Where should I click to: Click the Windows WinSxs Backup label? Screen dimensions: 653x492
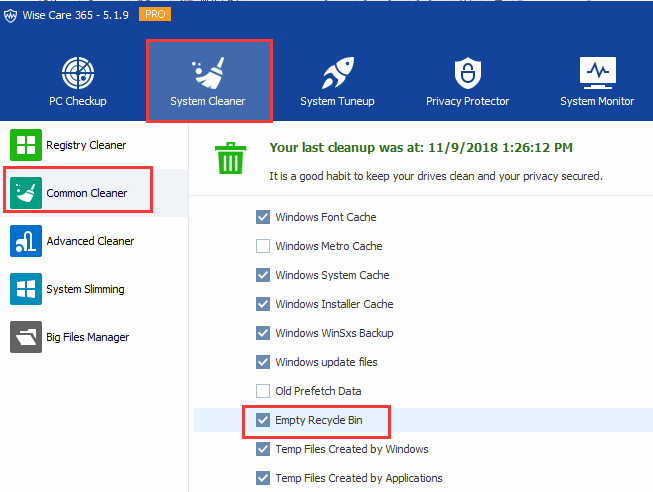pyautogui.click(x=334, y=333)
